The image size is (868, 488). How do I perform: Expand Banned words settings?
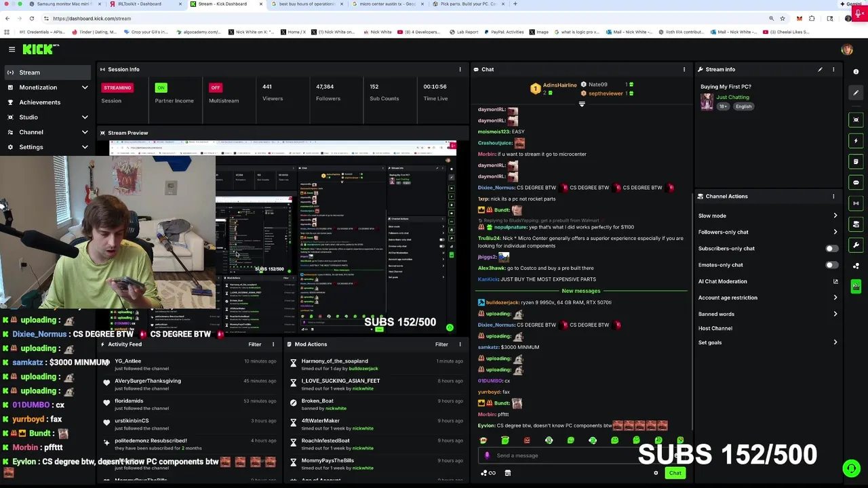coord(768,314)
